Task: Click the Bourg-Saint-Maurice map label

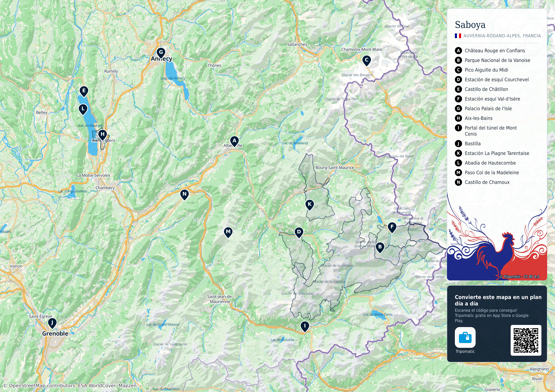Action: coord(335,167)
